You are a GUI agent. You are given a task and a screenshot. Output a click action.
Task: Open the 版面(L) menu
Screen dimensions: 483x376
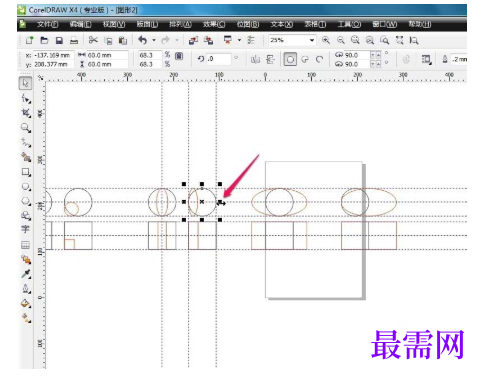[147, 24]
